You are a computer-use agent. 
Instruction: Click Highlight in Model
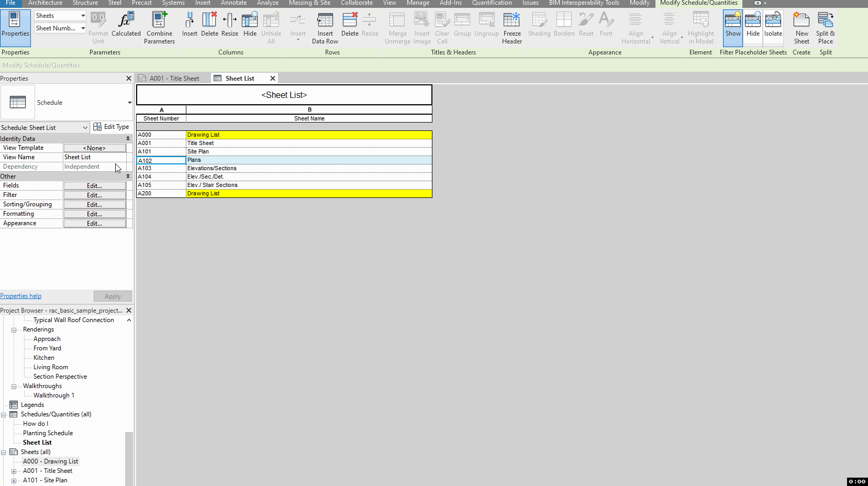[700, 28]
